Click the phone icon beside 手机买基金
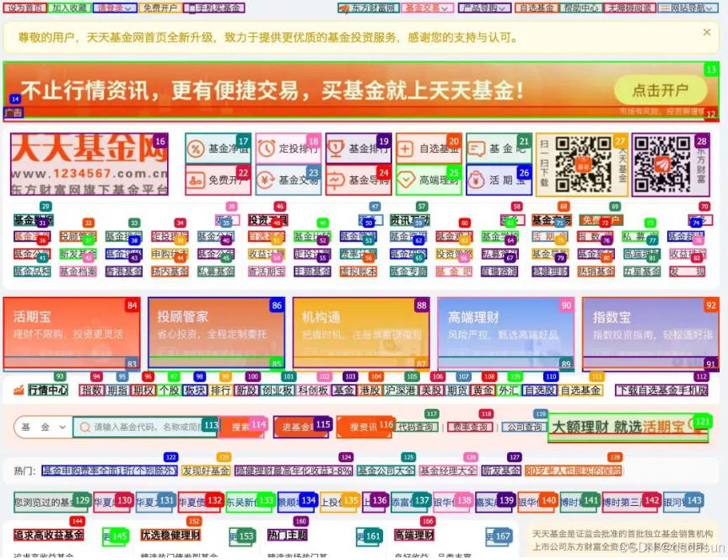Screen dimensions: 728x560 click(x=191, y=8)
